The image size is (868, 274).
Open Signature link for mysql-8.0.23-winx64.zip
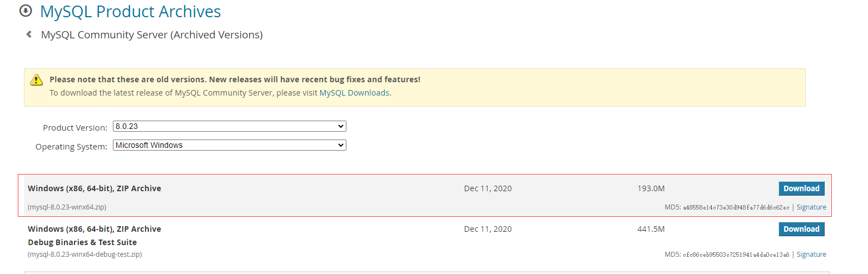pyautogui.click(x=811, y=207)
